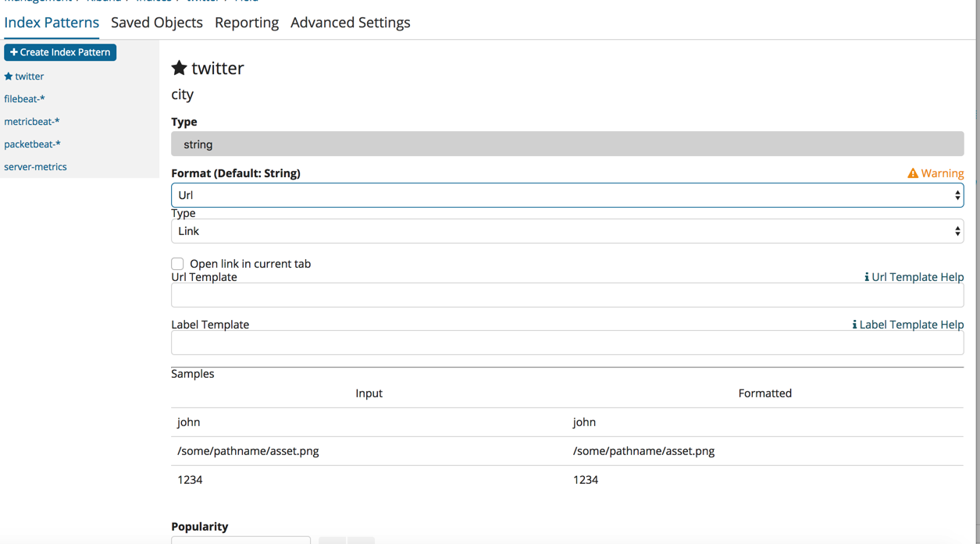Switch to the Index Patterns tab
Screen dimensions: 980x544
point(52,23)
